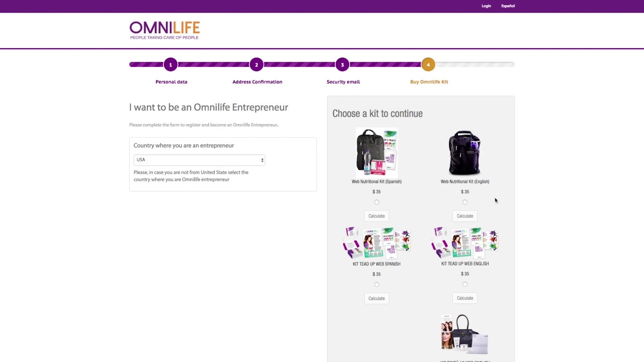The width and height of the screenshot is (644, 362).
Task: Select step 4 circle
Action: pos(428,64)
